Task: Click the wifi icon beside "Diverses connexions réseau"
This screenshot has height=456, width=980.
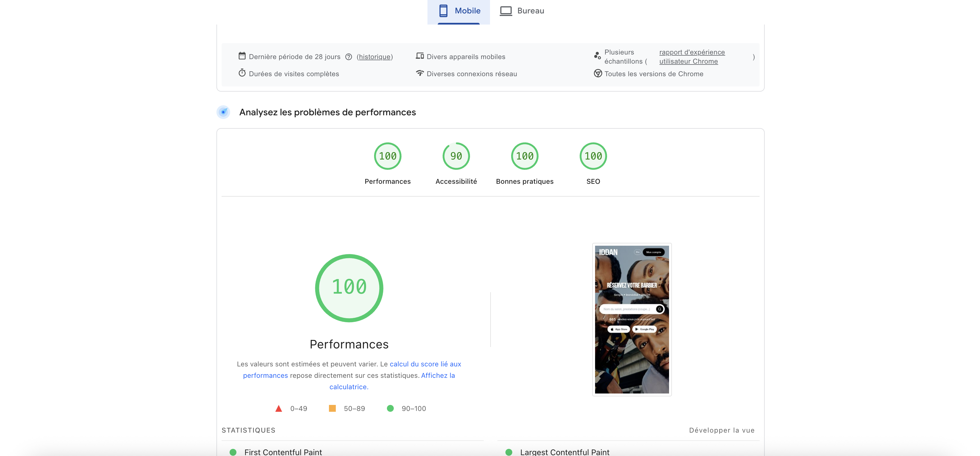Action: pos(420,73)
